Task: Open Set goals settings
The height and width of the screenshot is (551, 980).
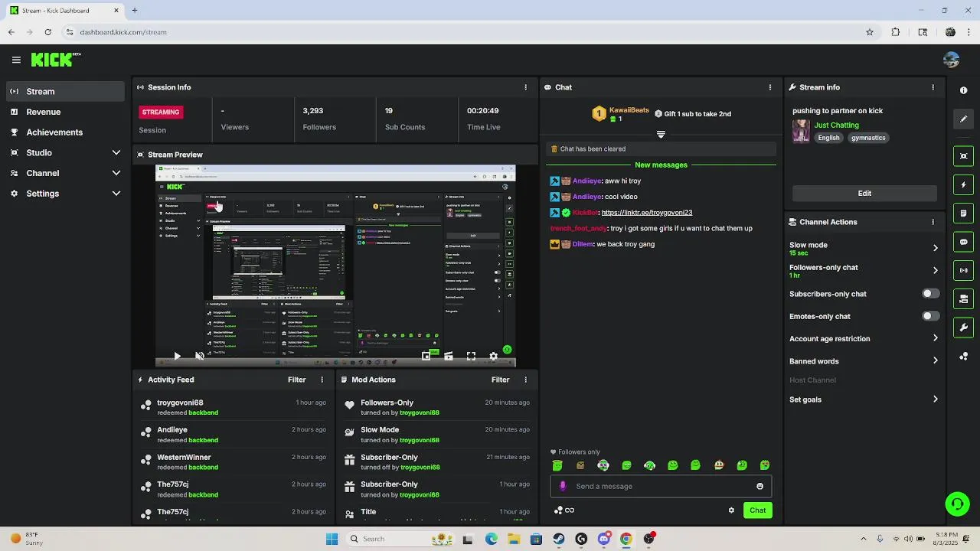Action: click(x=864, y=399)
